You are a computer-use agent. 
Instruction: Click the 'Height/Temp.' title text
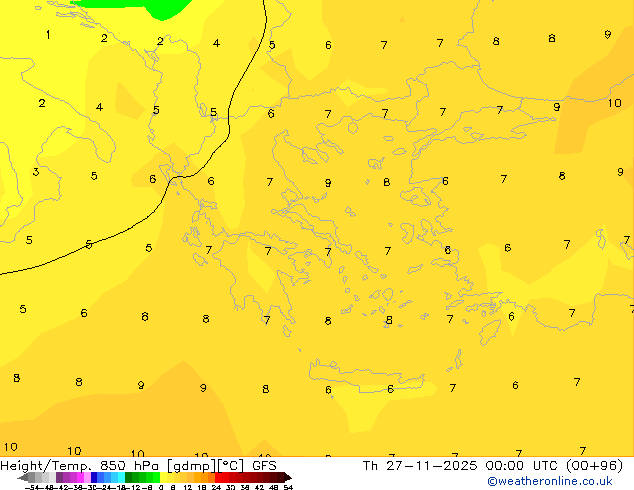click(45, 466)
